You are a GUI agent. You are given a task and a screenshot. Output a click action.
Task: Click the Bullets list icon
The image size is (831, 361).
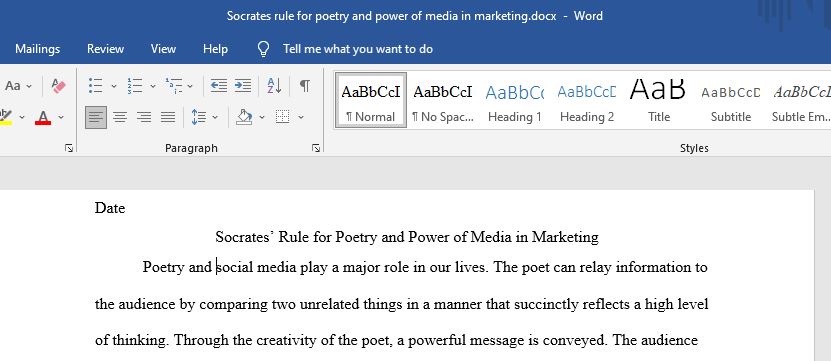96,85
